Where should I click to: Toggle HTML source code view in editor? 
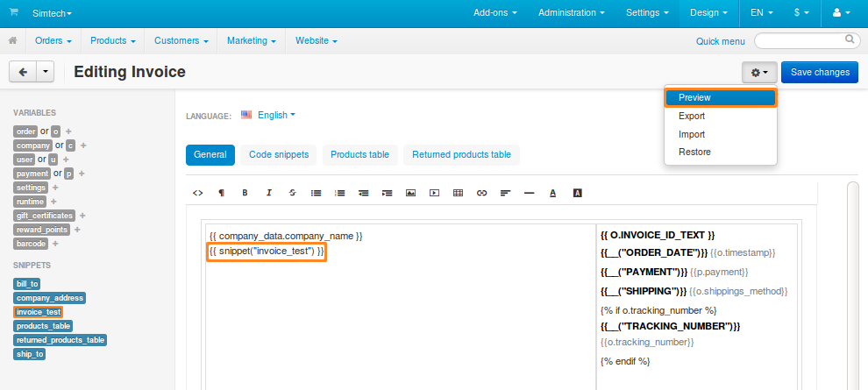197,193
